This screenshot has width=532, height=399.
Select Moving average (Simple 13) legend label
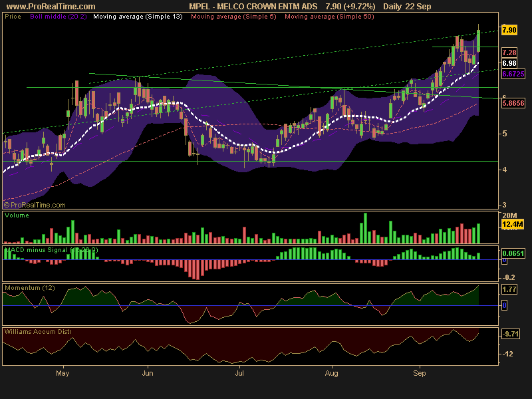point(138,16)
